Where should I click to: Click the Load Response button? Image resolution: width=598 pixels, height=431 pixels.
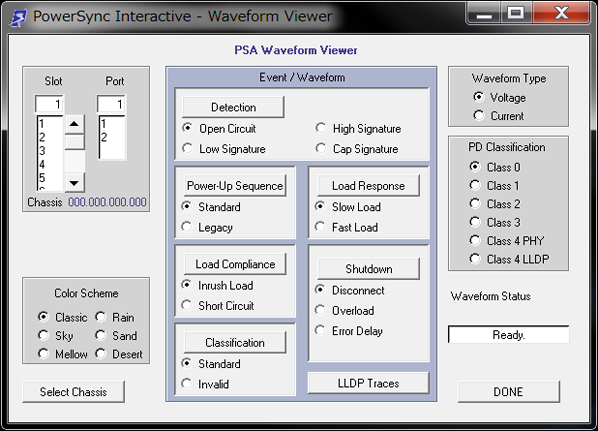point(368,186)
